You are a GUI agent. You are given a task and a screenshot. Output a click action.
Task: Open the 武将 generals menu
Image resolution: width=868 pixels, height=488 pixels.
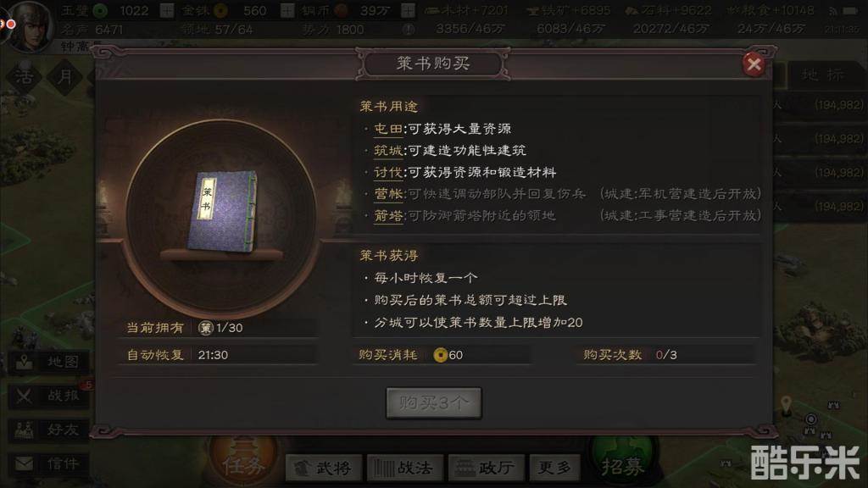[325, 468]
